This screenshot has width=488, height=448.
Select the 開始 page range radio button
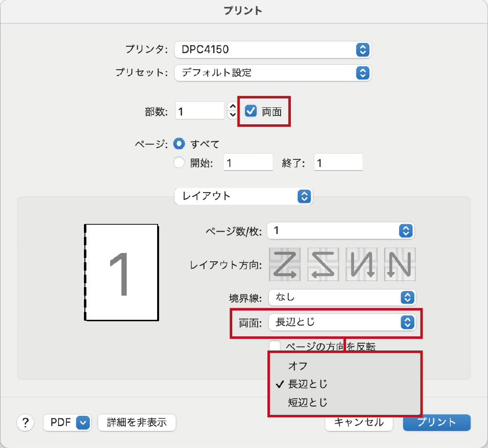pyautogui.click(x=180, y=163)
